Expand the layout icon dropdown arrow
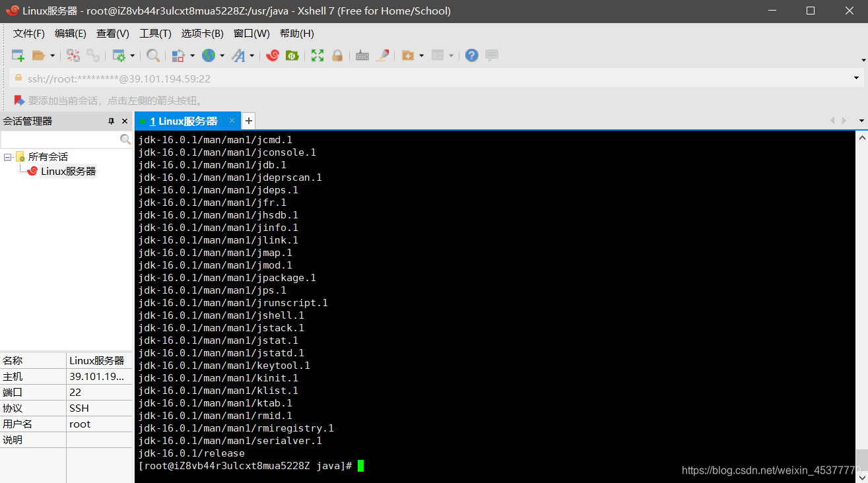 (451, 56)
